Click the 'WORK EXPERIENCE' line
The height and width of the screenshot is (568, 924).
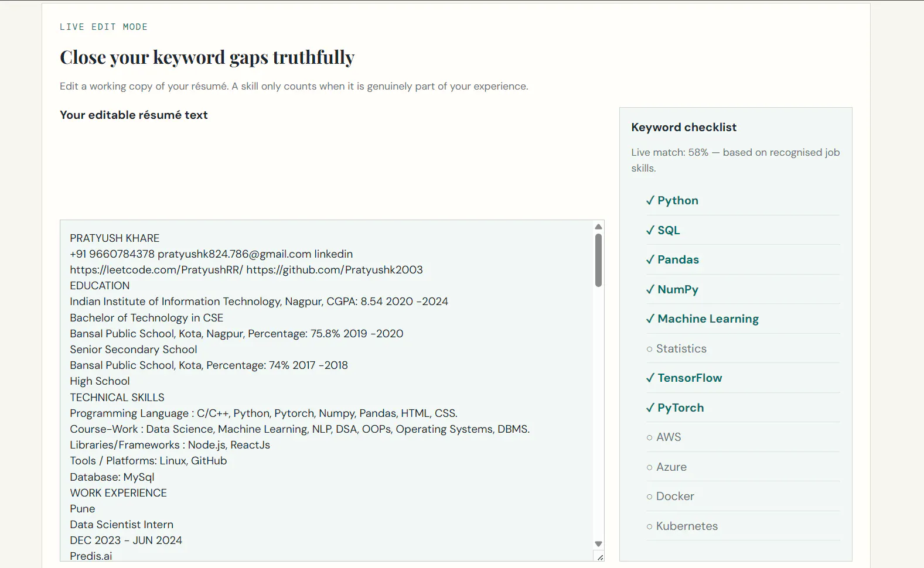pos(118,493)
